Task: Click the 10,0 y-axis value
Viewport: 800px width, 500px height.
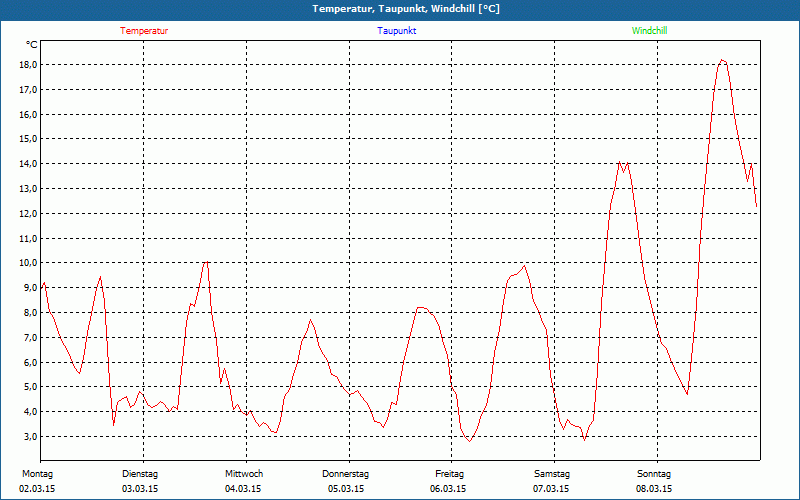Action: coord(28,263)
